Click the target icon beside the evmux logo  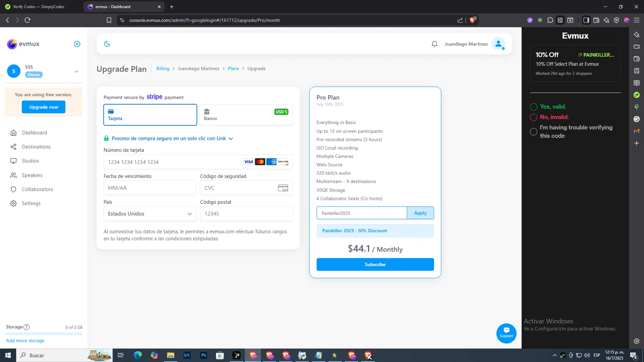(77, 44)
